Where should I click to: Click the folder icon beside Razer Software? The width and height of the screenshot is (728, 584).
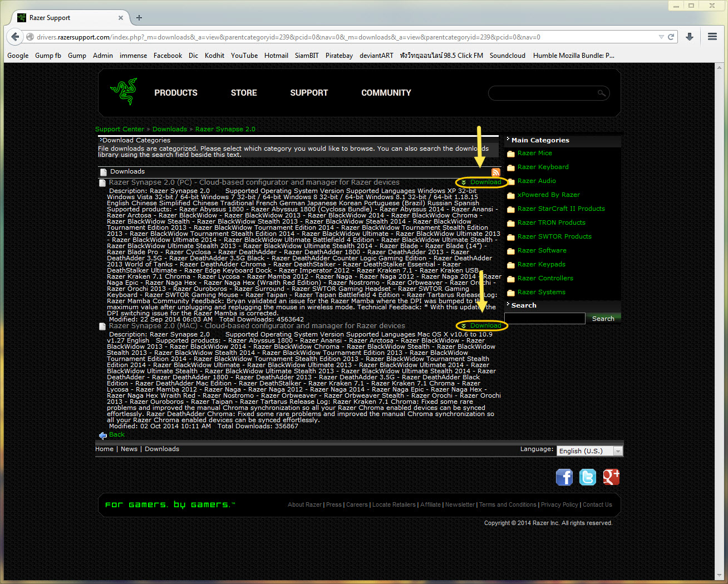(511, 251)
